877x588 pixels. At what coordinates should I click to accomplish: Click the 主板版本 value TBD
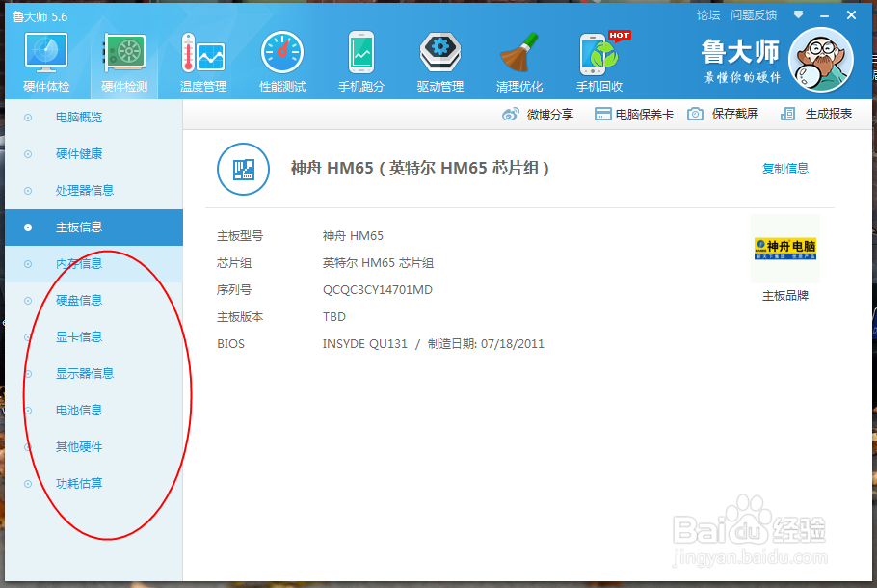[333, 317]
